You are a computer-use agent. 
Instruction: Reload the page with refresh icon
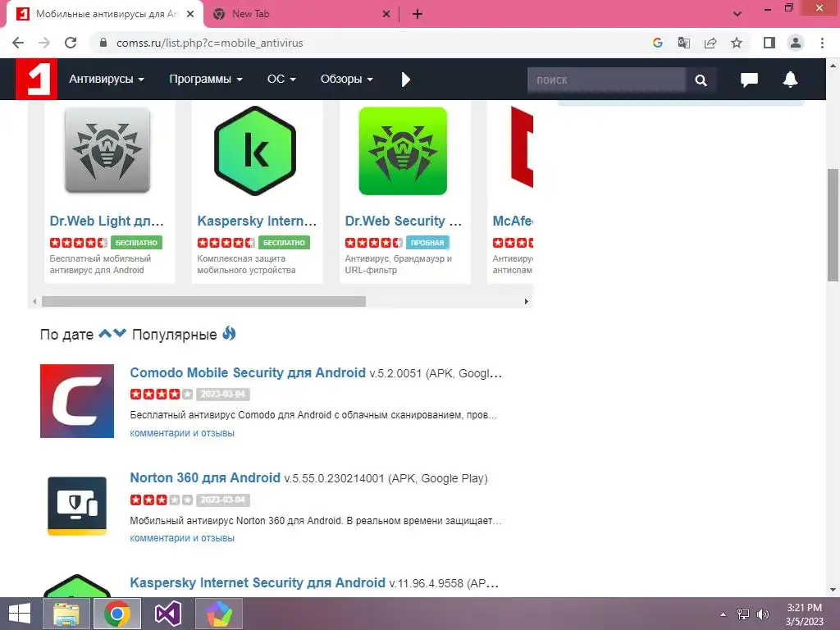[71, 43]
